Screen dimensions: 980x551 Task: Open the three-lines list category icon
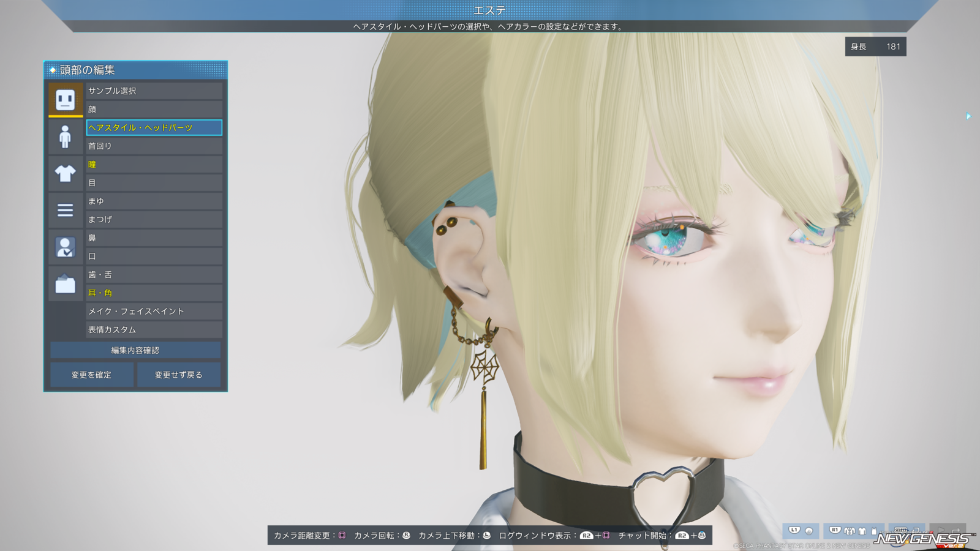coord(66,210)
